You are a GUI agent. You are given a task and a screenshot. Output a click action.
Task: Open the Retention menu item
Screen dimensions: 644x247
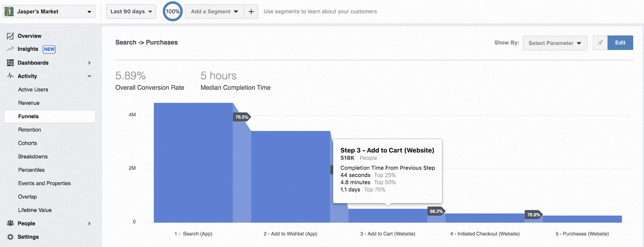[30, 130]
